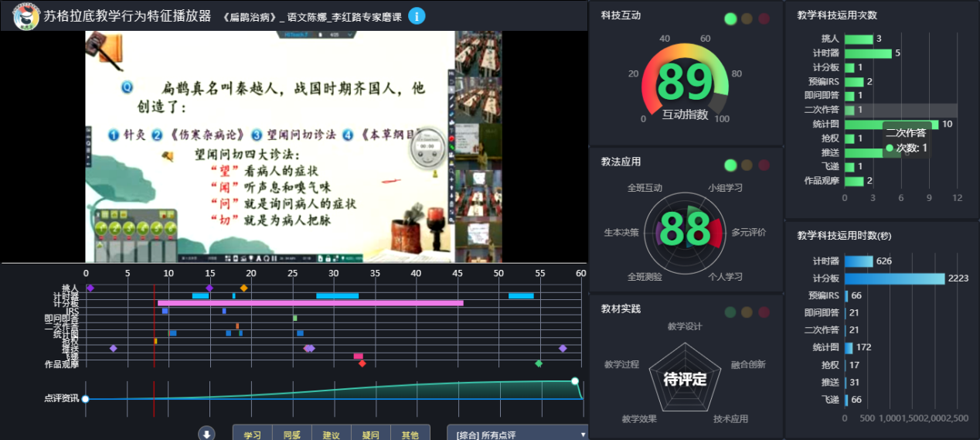Click the top classroom camera thumbnail

pyautogui.click(x=478, y=49)
